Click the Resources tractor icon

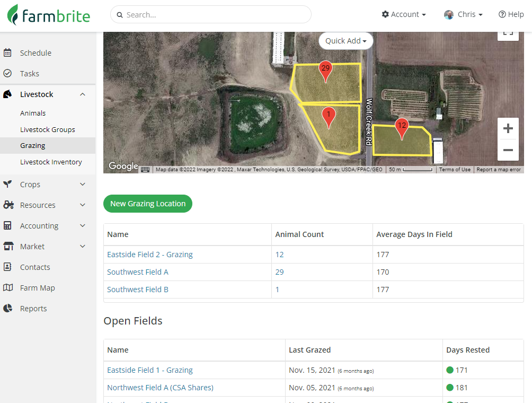pos(8,205)
